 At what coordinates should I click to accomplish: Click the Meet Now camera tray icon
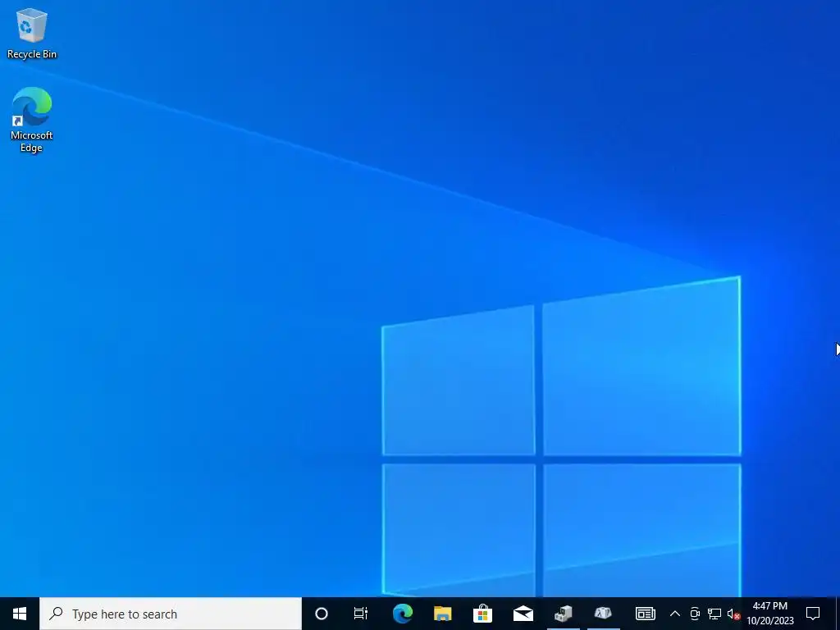(x=695, y=614)
